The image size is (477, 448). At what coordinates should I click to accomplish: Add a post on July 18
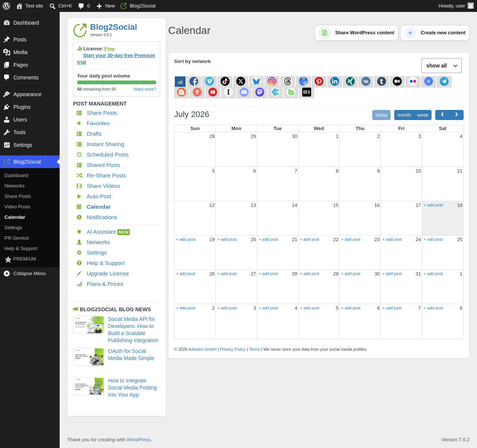tap(433, 205)
